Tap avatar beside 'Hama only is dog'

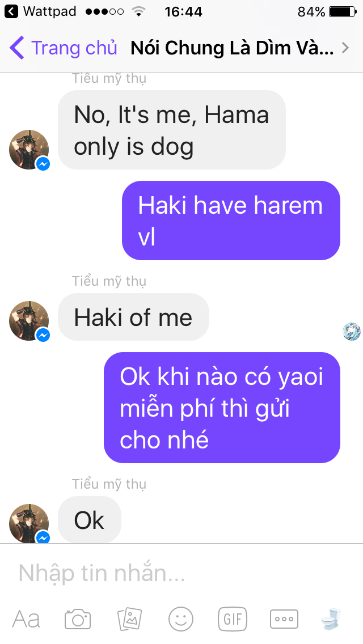click(29, 150)
